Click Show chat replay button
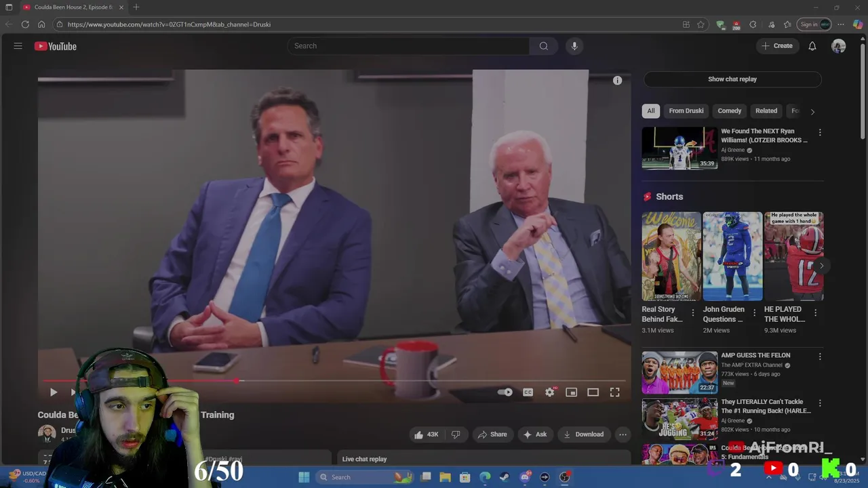This screenshot has width=868, height=488. (732, 79)
